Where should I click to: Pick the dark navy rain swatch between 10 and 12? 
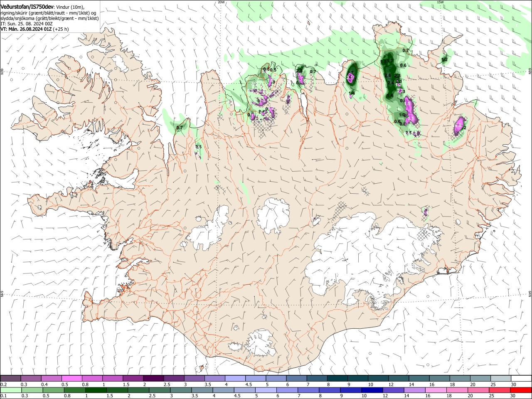(x=372, y=390)
